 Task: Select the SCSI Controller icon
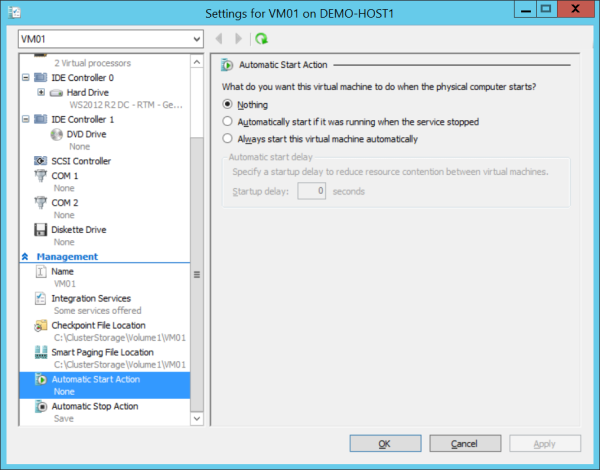[x=41, y=161]
